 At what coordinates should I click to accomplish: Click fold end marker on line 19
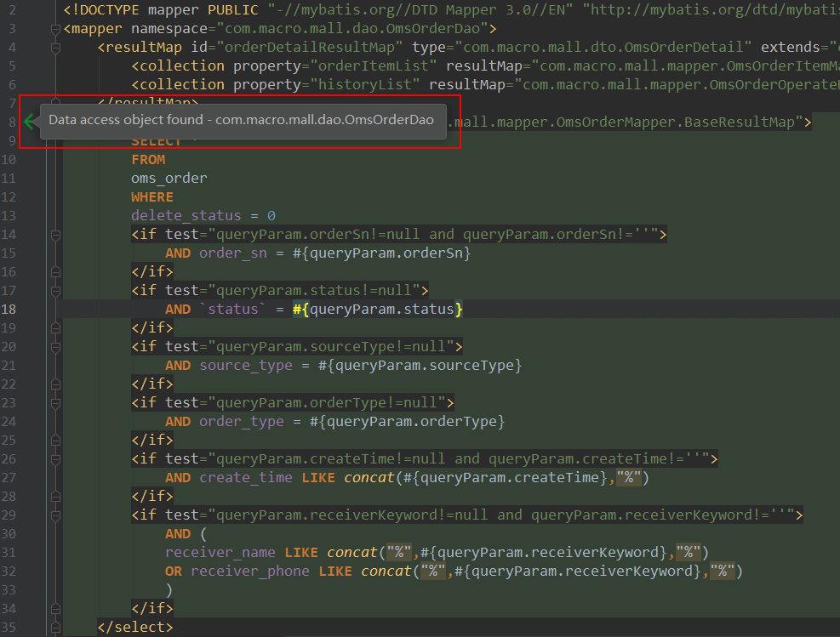click(55, 328)
